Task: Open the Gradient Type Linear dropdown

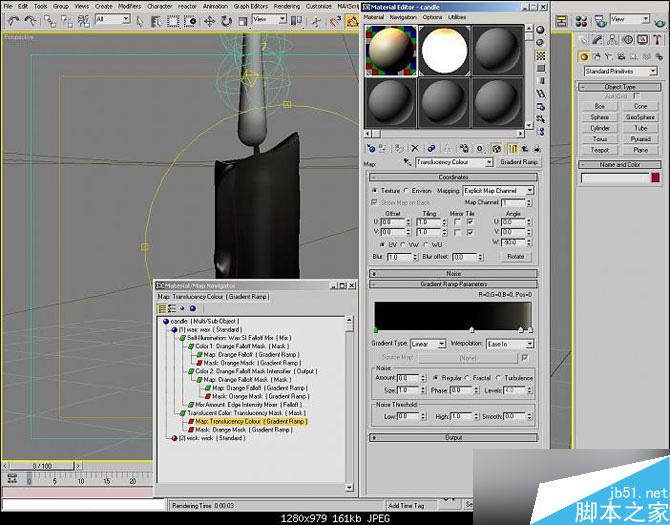Action: click(x=429, y=344)
